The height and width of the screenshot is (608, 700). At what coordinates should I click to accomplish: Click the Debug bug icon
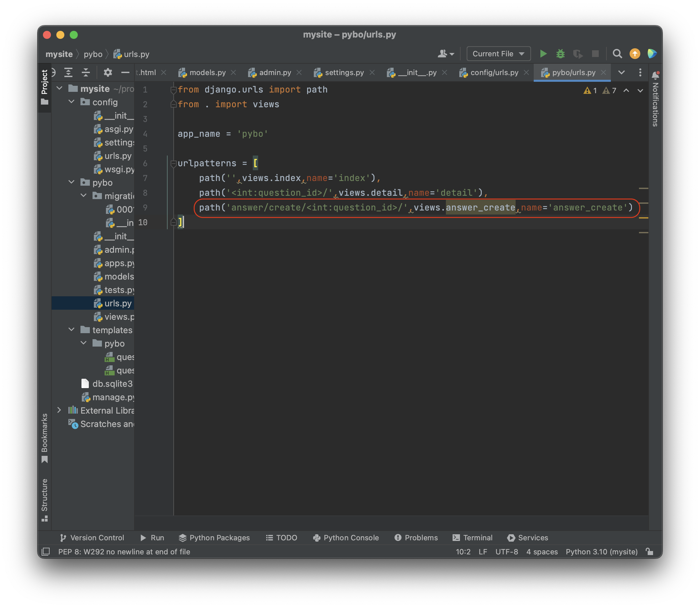point(560,54)
